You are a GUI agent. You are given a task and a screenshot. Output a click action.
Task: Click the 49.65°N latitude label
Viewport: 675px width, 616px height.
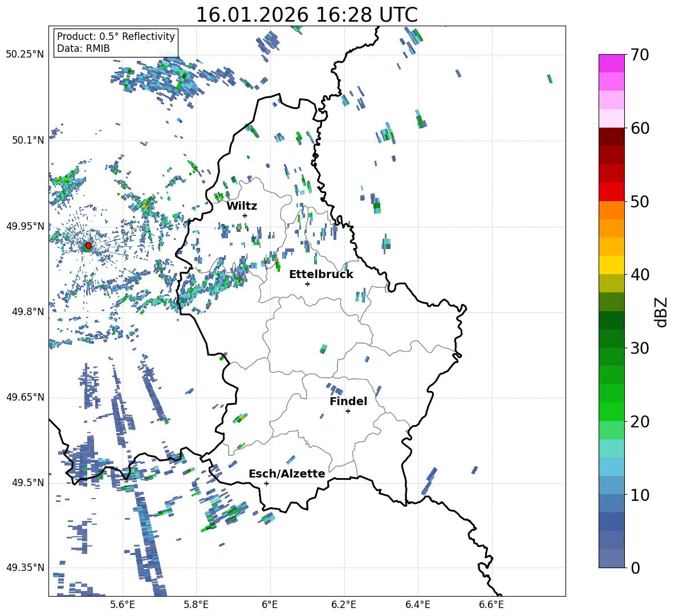pos(25,397)
